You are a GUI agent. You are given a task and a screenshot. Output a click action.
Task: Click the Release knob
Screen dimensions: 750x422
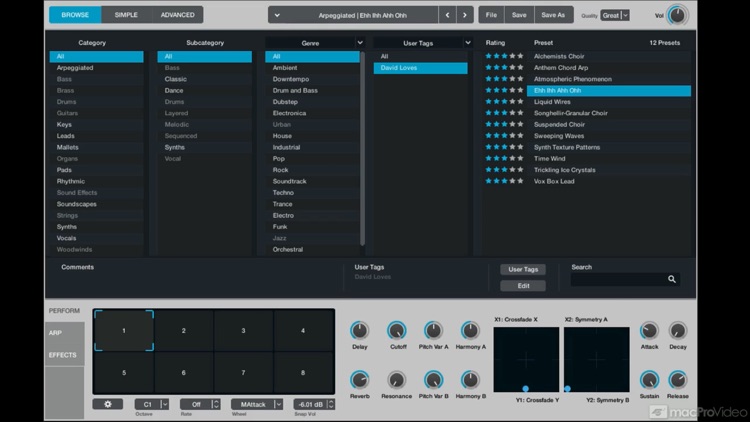(x=677, y=380)
